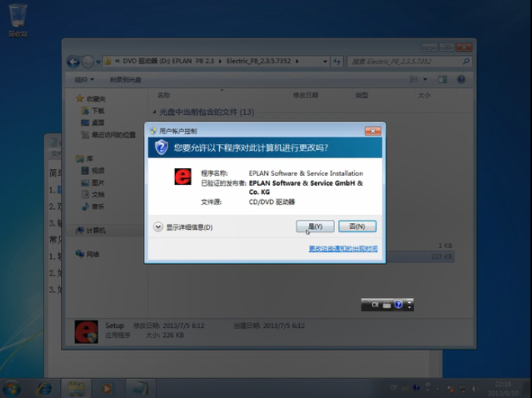
Task: Select 计算机 in navigation pane
Action: tap(91, 231)
